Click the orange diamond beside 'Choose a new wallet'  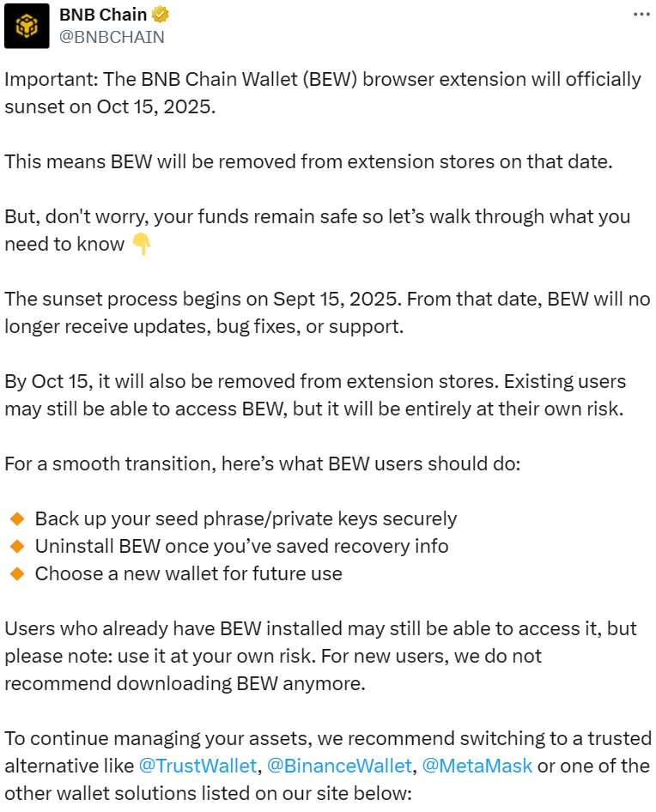tap(16, 574)
